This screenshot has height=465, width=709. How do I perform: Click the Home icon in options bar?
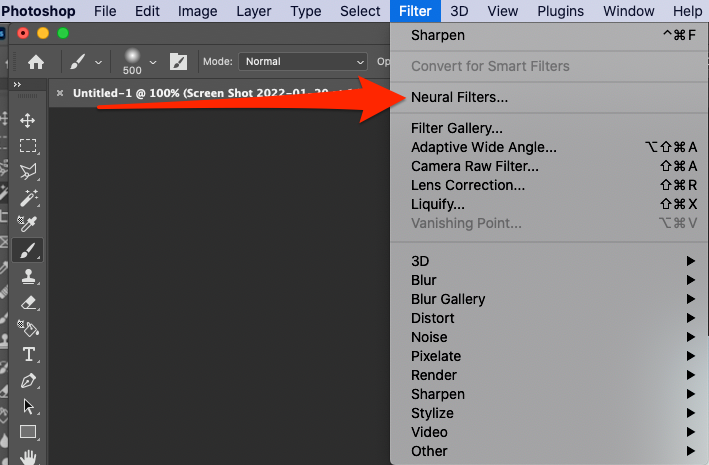pos(36,62)
